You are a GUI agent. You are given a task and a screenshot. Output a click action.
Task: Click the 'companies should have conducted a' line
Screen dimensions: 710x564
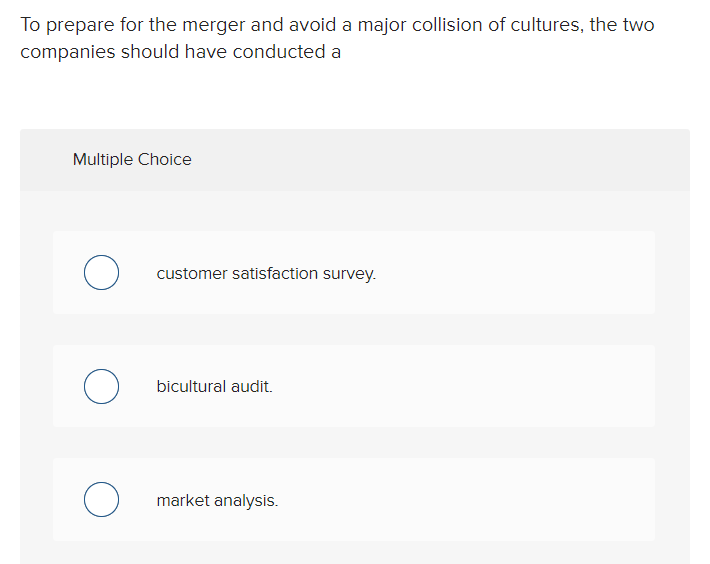pyautogui.click(x=181, y=52)
